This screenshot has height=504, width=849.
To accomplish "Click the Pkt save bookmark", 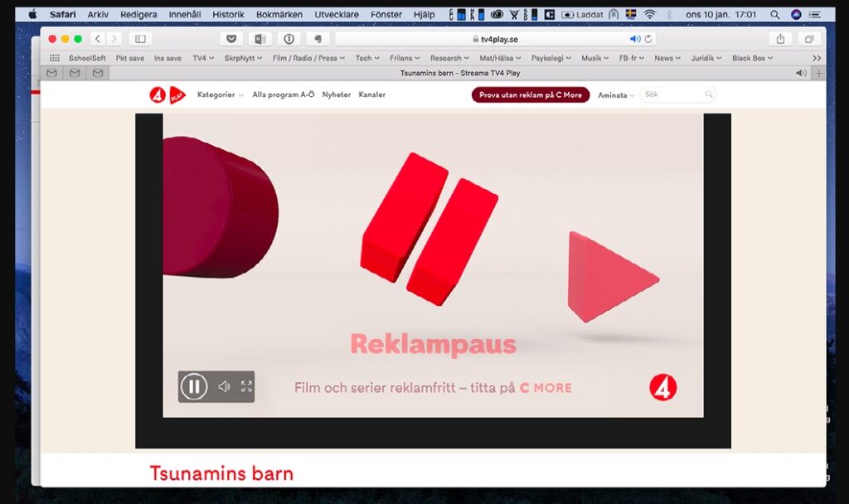I will point(130,58).
